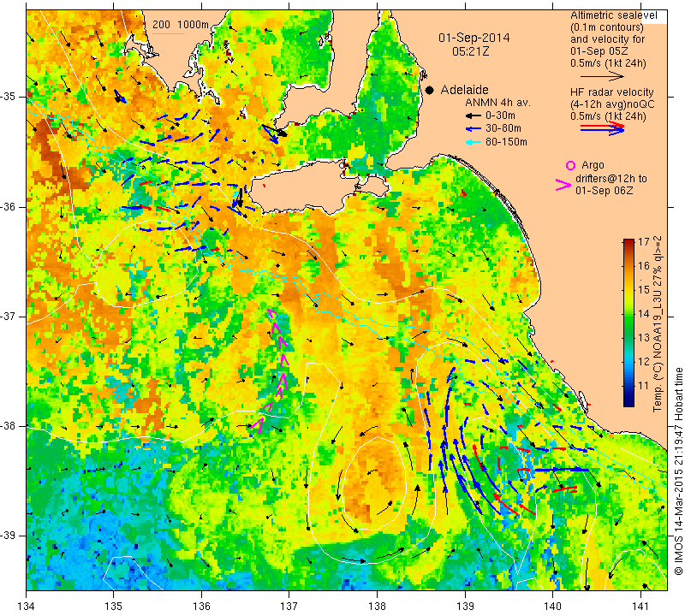Click the cyan 200 1000m isobath legend line
685x616 pixels.
169,33
